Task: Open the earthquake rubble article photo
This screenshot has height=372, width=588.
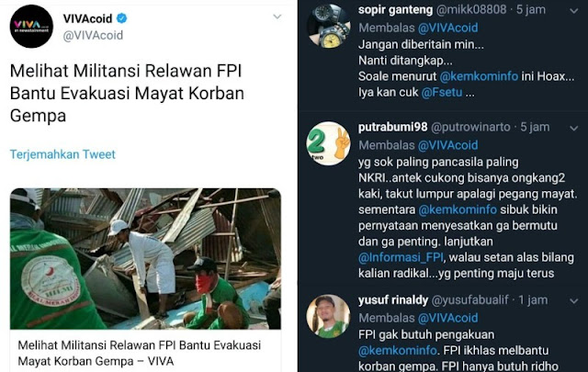Action: coord(145,259)
